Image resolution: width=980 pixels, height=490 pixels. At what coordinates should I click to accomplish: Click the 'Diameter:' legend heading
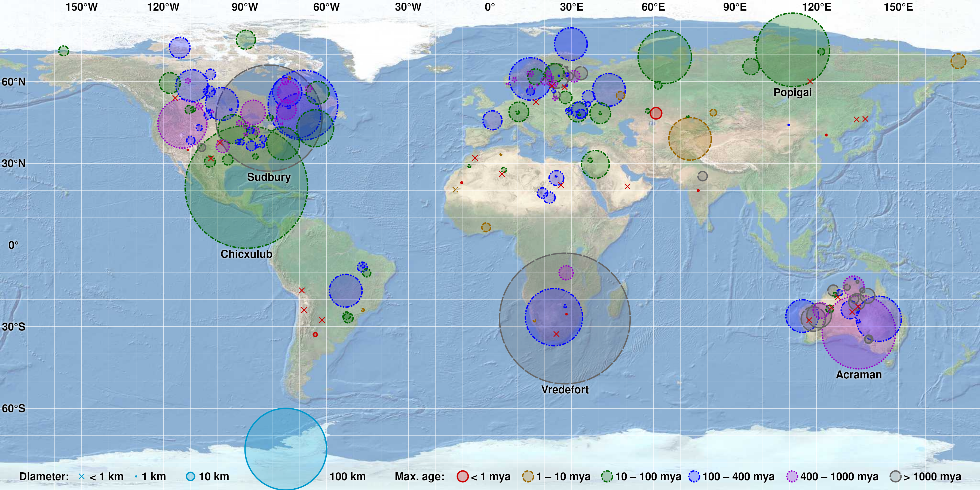[44, 477]
